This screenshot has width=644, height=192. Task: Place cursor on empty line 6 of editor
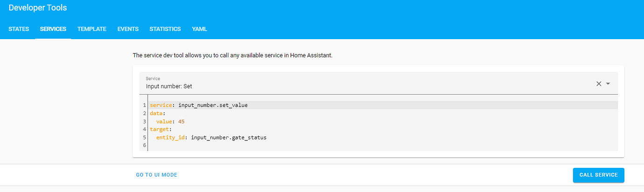pyautogui.click(x=383, y=146)
